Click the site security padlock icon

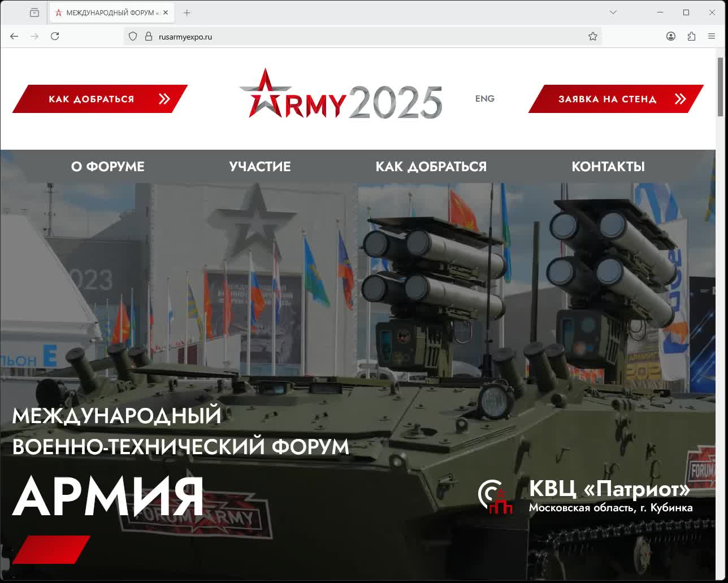(x=149, y=36)
